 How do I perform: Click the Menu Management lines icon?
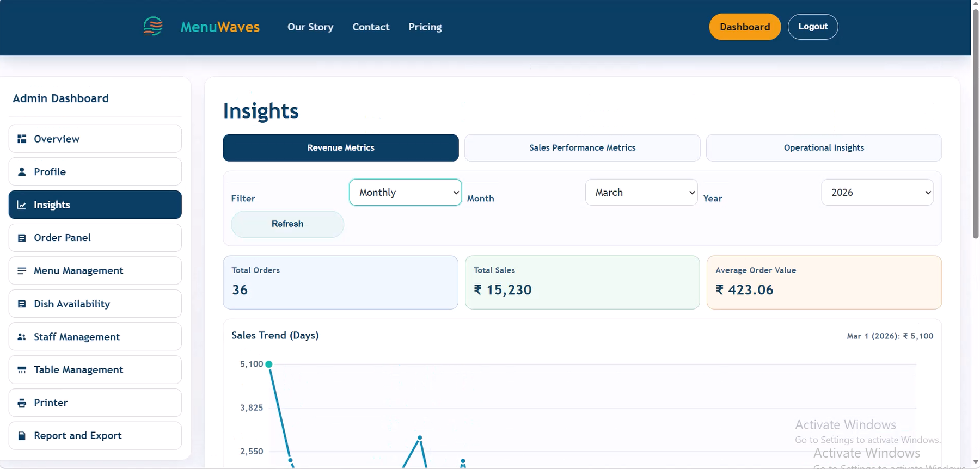pos(22,271)
